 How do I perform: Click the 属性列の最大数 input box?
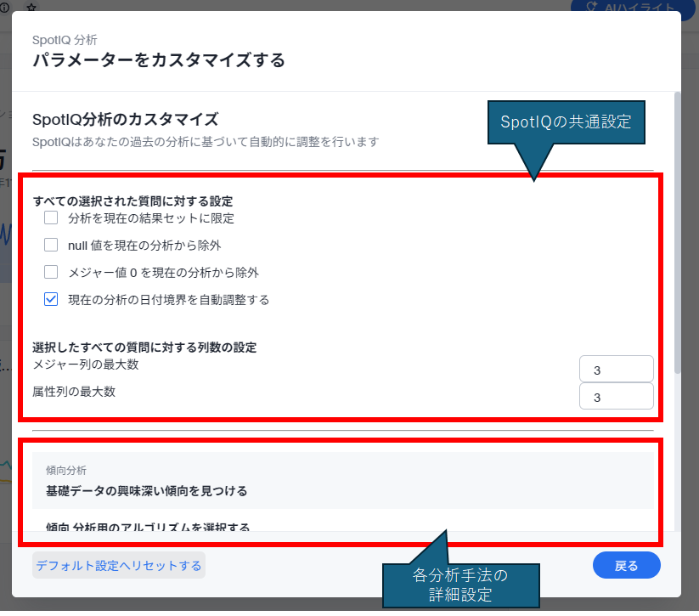[616, 397]
